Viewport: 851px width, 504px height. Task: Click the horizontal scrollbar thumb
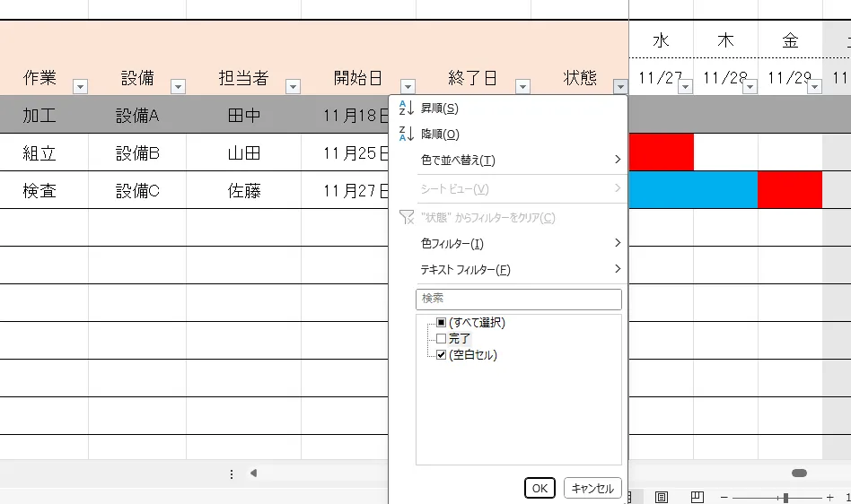(800, 474)
